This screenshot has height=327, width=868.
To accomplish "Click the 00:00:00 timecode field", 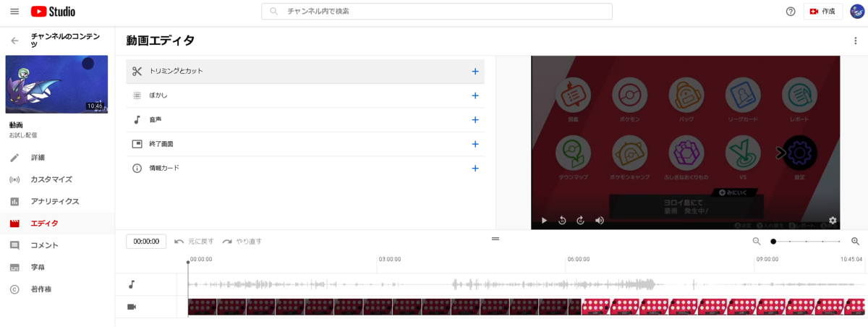I will (146, 241).
